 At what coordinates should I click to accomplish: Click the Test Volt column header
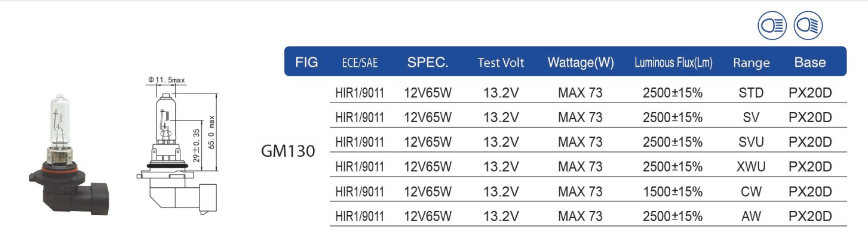(501, 63)
